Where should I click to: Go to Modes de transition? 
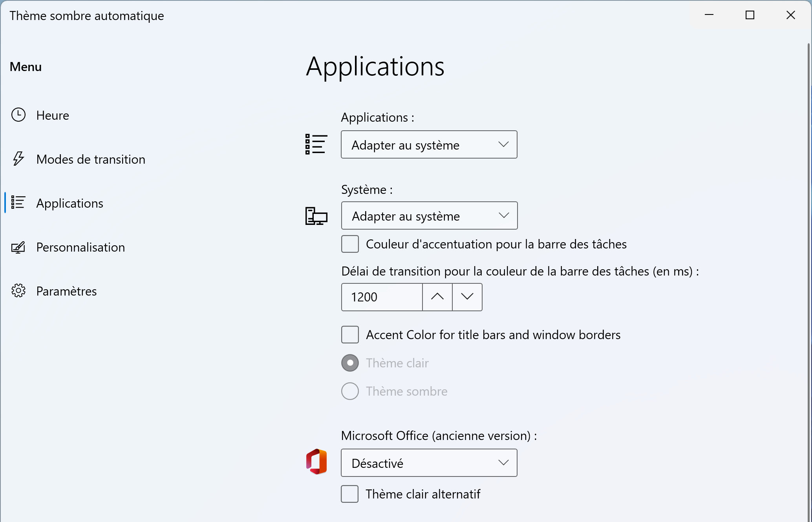coord(91,159)
